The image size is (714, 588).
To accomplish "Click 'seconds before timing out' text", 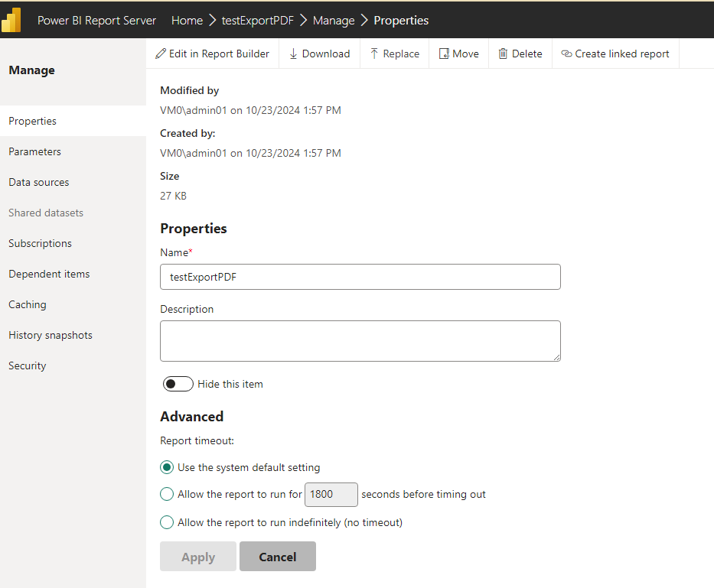I will click(423, 494).
